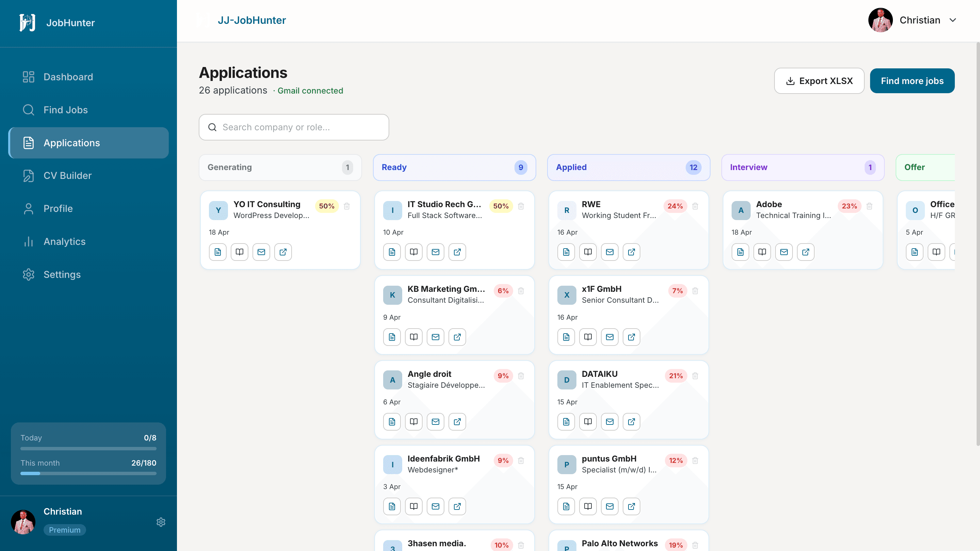
Task: Click the Find more jobs button
Action: pyautogui.click(x=912, y=81)
